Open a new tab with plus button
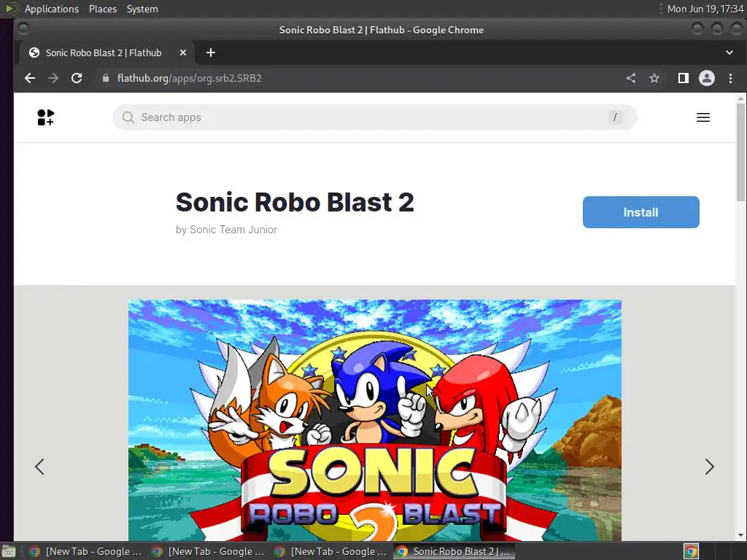The image size is (747, 560). click(x=211, y=52)
